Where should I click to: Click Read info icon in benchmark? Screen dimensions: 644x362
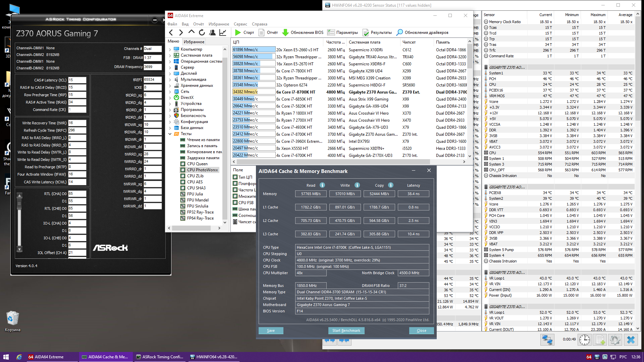[322, 185]
